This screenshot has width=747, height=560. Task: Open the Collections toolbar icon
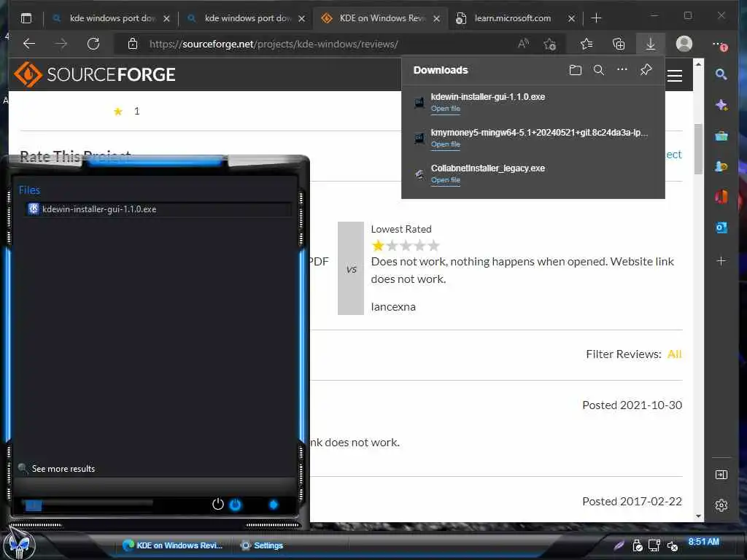click(619, 44)
